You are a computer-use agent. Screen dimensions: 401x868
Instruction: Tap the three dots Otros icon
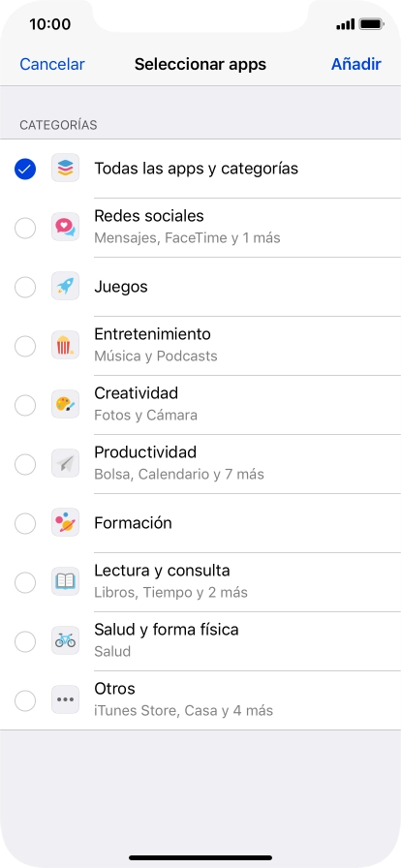pyautogui.click(x=65, y=700)
